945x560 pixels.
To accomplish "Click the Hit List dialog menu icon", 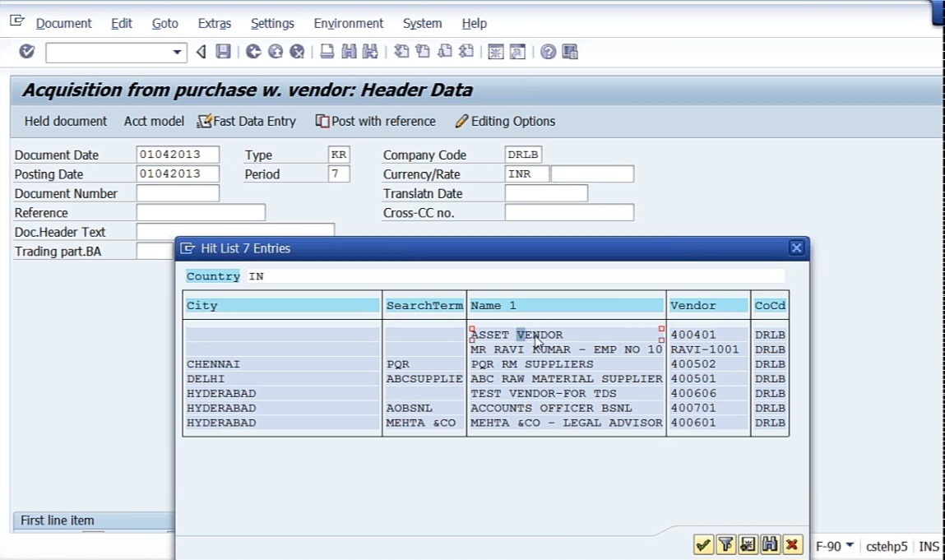I will [x=188, y=248].
